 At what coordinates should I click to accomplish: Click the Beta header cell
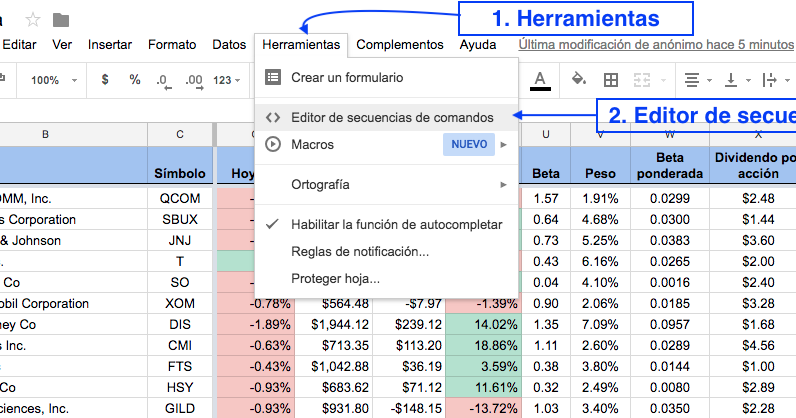(546, 165)
